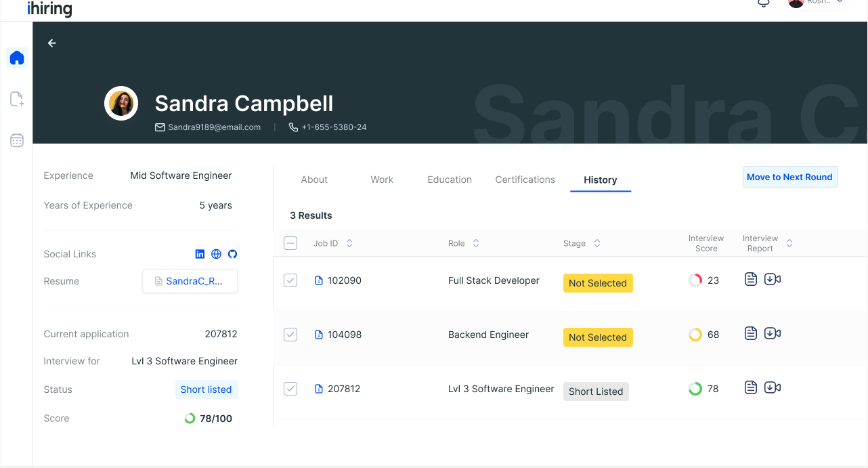Open the create document icon in the sidebar
This screenshot has height=468, width=868.
(16, 99)
